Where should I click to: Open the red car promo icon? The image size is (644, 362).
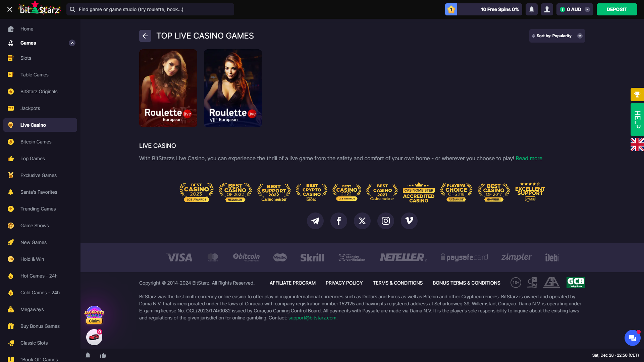(x=94, y=337)
